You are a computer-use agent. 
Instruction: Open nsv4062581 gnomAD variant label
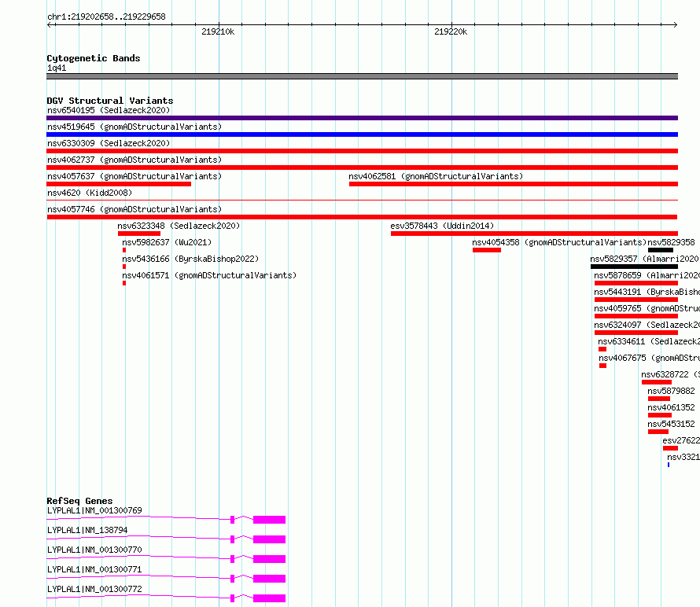[436, 176]
